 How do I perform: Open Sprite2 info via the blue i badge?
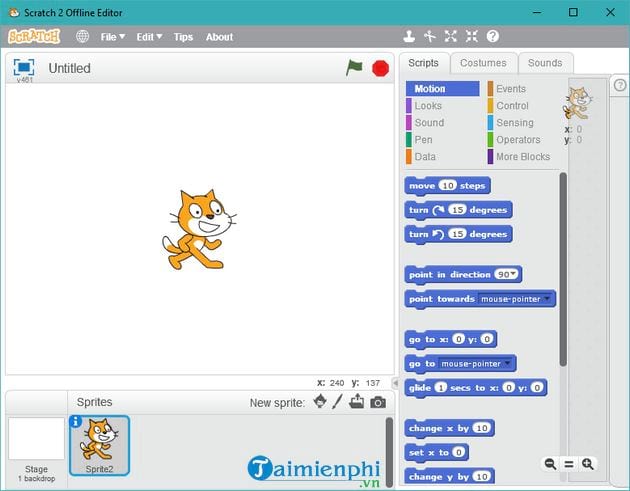76,421
